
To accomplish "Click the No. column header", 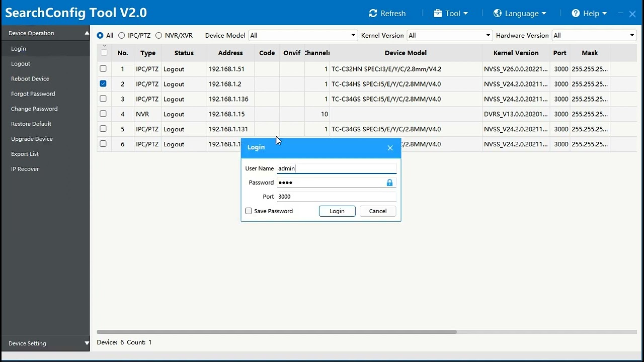I will [x=123, y=53].
